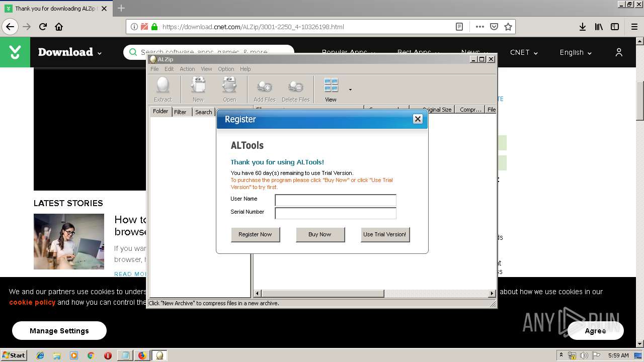Open the Help menu in ALZip

[245, 69]
